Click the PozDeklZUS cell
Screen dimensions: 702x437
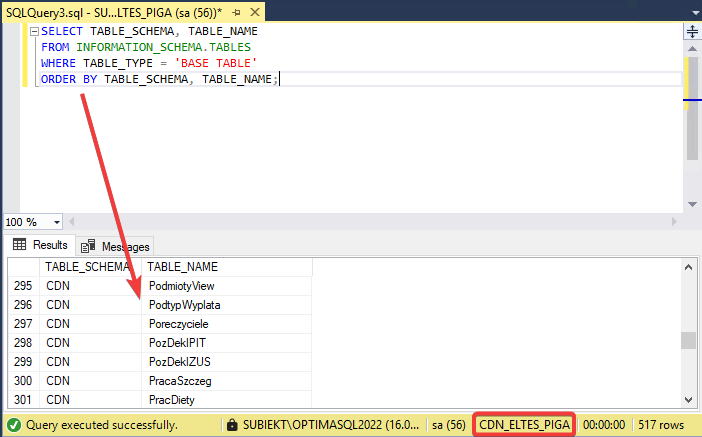(x=227, y=362)
